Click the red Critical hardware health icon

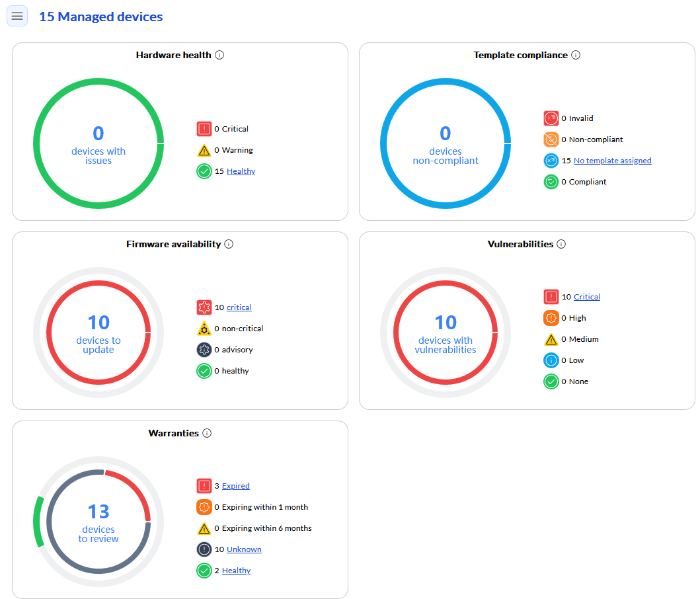pyautogui.click(x=204, y=129)
